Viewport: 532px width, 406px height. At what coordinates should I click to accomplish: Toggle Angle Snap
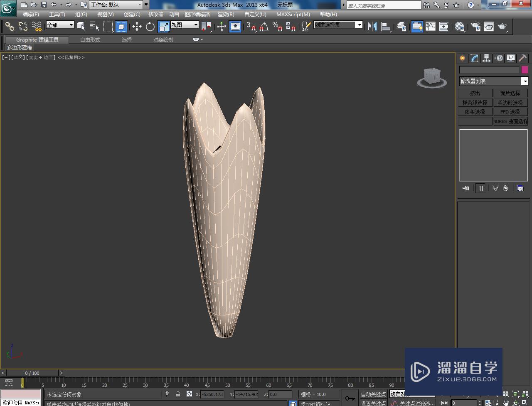(x=264, y=27)
